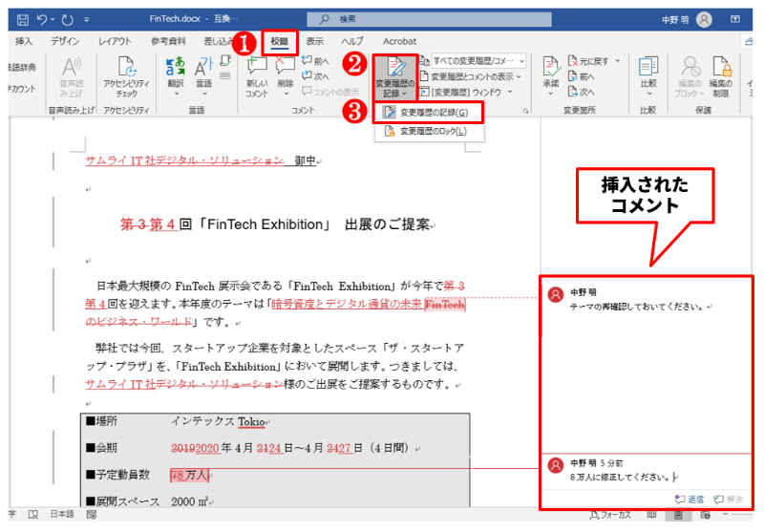Click the 比較 (Compare) documents icon
This screenshot has width=764, height=532.
pos(647,74)
